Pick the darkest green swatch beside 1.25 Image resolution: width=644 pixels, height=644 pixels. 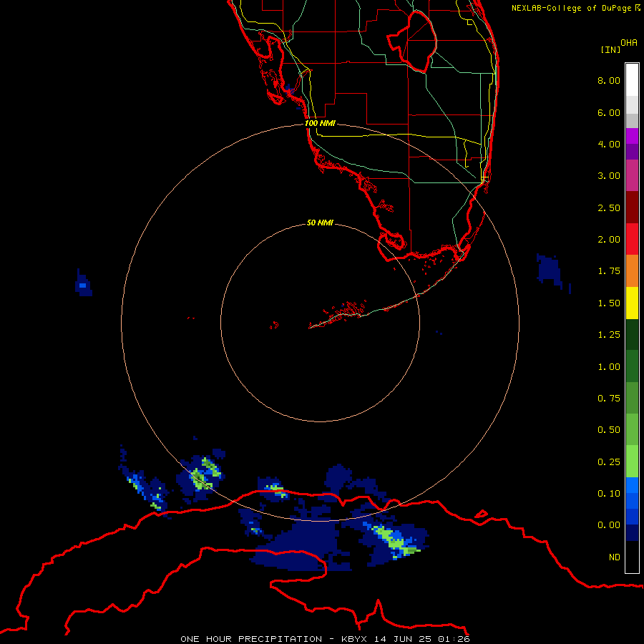click(x=632, y=334)
